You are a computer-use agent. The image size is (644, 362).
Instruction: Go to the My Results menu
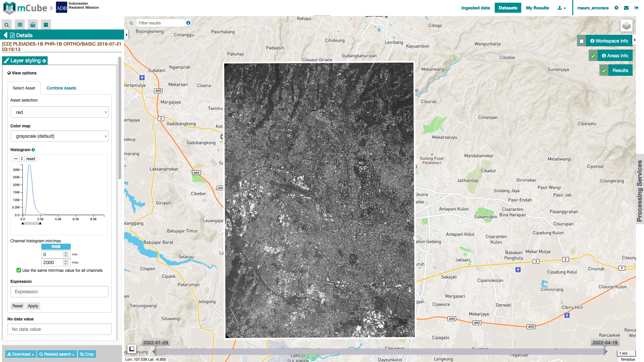pyautogui.click(x=537, y=8)
